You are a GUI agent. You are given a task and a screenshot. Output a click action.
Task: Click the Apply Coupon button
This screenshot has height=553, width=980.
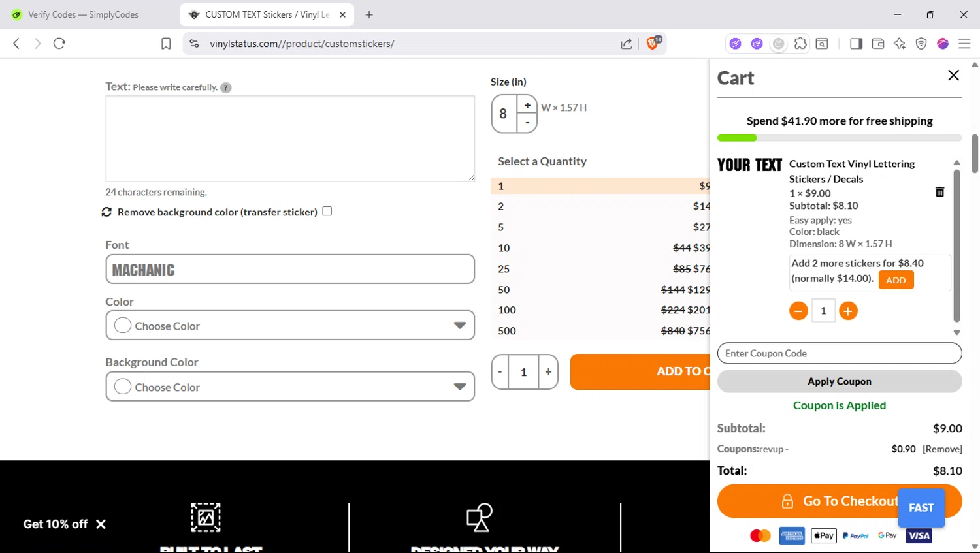pos(840,381)
